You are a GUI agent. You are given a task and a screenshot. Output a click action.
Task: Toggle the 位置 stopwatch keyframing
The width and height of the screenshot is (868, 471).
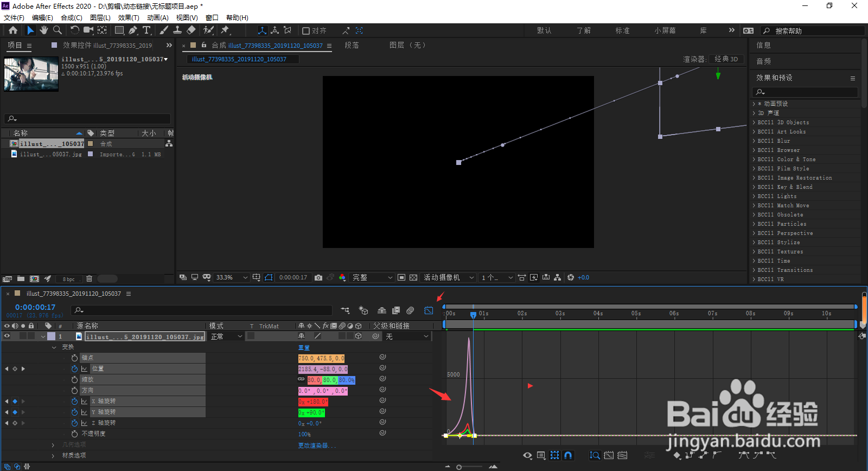pyautogui.click(x=74, y=369)
